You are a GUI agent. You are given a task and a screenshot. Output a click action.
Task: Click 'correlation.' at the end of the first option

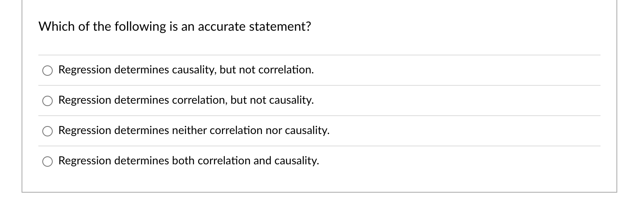[x=286, y=70]
